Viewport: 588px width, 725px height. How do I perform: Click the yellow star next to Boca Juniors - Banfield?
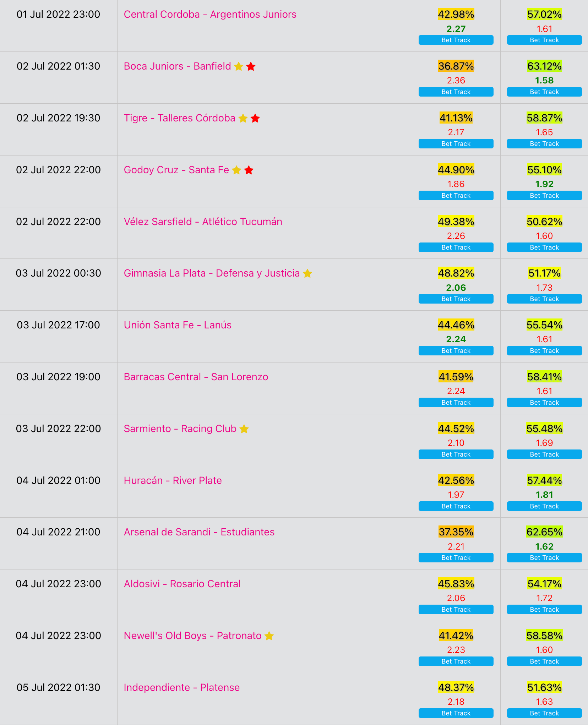point(239,66)
